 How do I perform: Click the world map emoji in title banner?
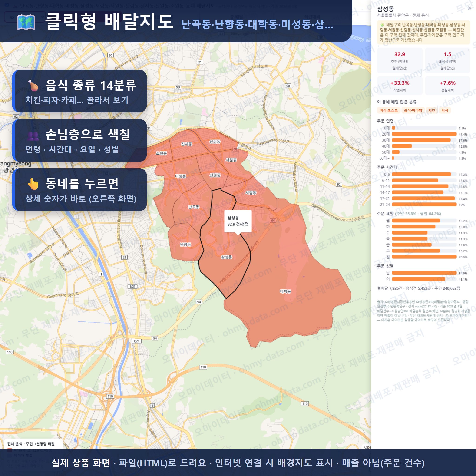[26, 22]
